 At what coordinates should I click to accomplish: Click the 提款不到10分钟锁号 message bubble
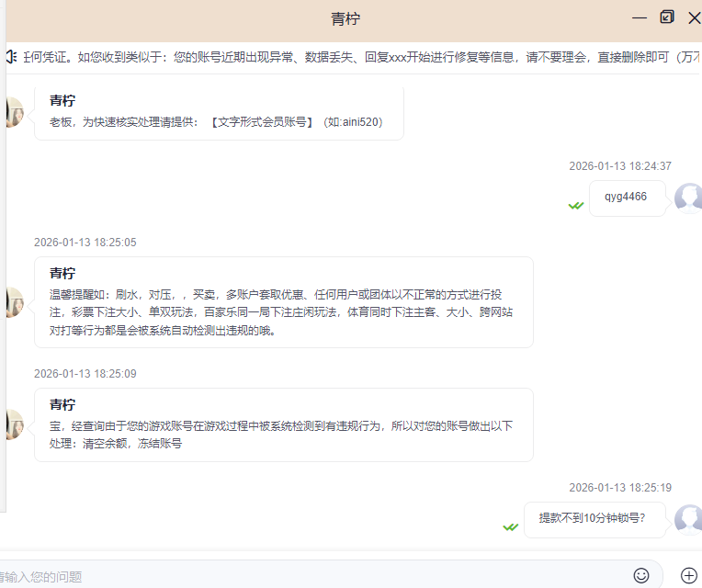coord(593,518)
